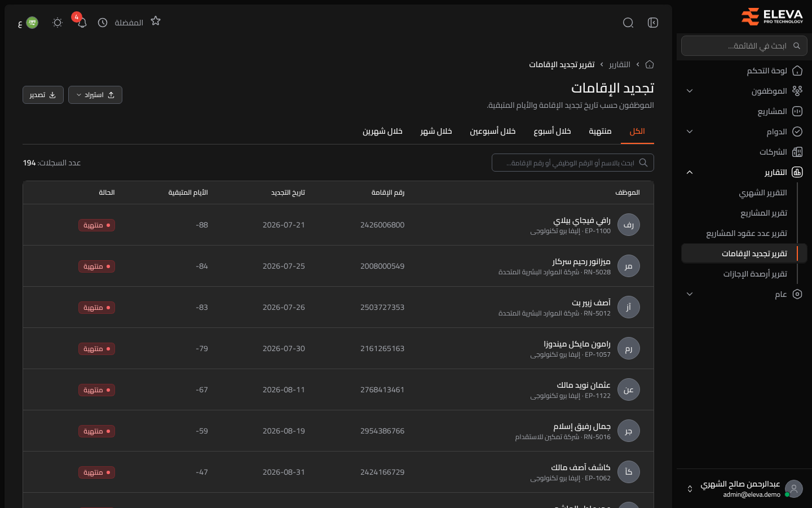Switch to the خلال شهر tab
This screenshot has width=812, height=508.
(436, 132)
